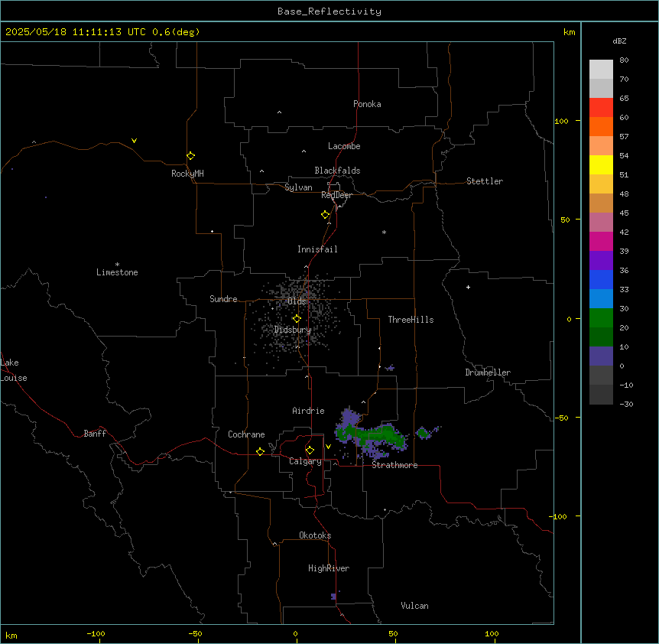This screenshot has height=644, width=659.
Task: Click the Airdrie city label
Action: pyautogui.click(x=309, y=411)
